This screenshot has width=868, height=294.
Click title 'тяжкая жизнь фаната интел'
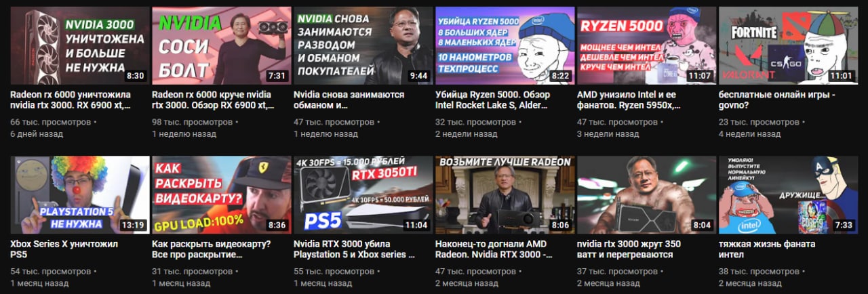click(x=767, y=249)
